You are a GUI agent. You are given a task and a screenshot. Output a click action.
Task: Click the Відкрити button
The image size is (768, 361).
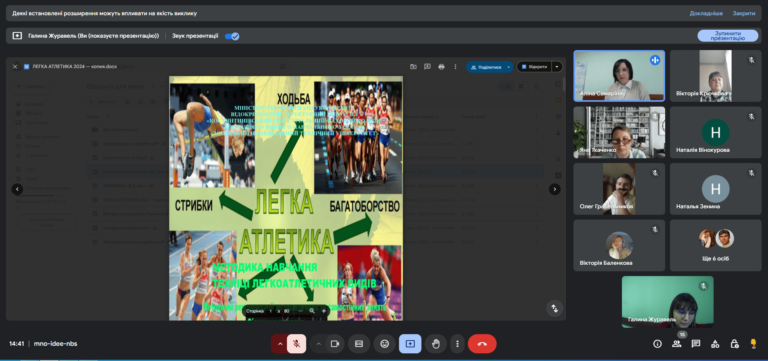click(534, 67)
